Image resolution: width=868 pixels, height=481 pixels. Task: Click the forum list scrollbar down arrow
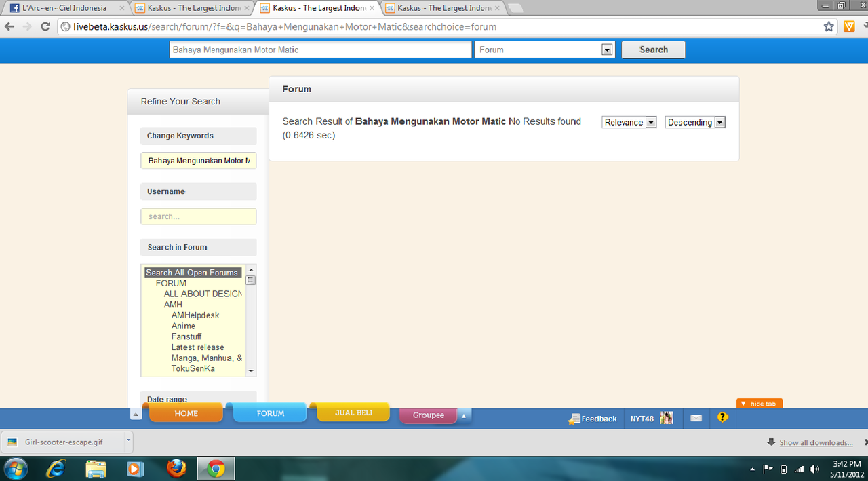pyautogui.click(x=251, y=371)
